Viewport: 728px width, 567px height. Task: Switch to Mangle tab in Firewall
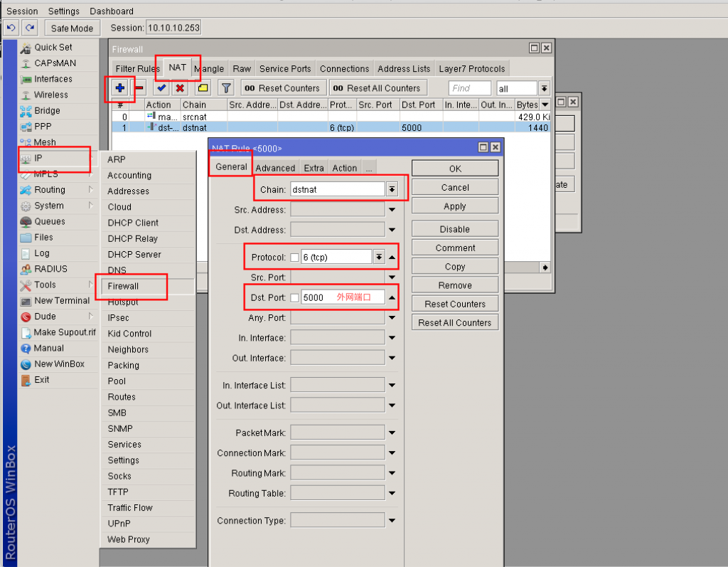[x=211, y=69]
